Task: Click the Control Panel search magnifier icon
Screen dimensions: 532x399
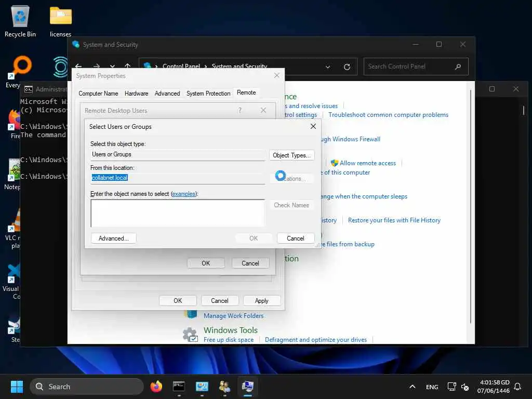Action: point(458,66)
